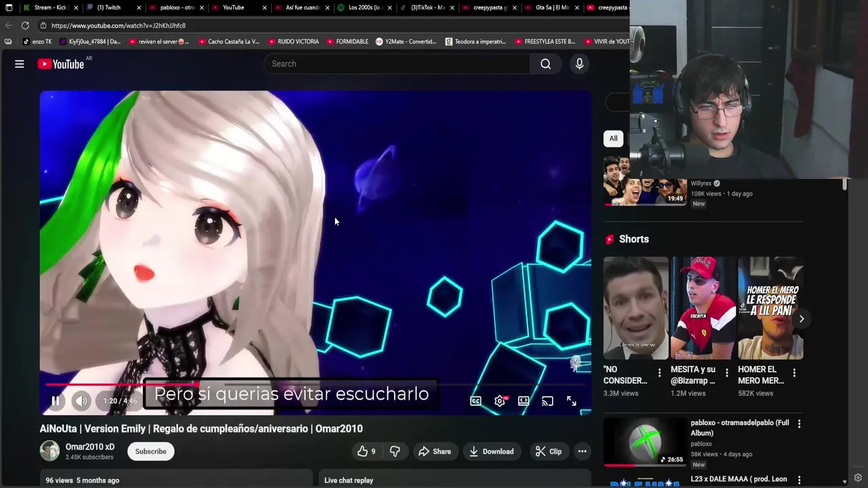
Task: Clip the video with the scissors button
Action: point(549,451)
